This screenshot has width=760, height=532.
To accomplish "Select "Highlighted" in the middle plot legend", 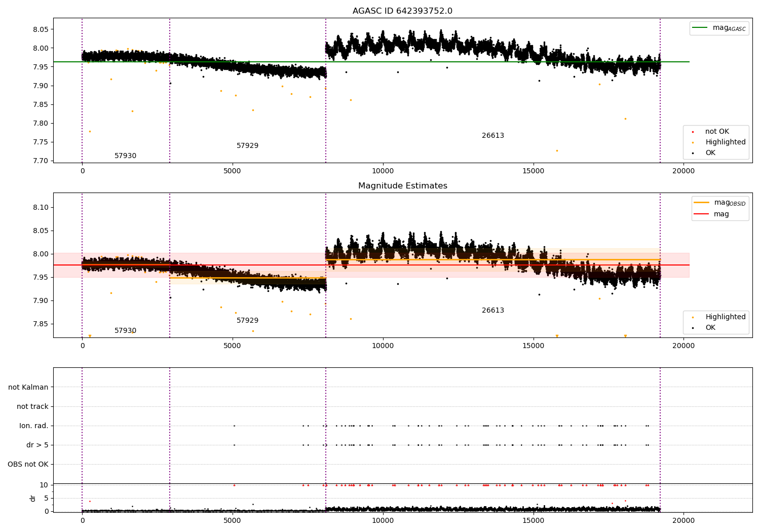I will pyautogui.click(x=726, y=317).
